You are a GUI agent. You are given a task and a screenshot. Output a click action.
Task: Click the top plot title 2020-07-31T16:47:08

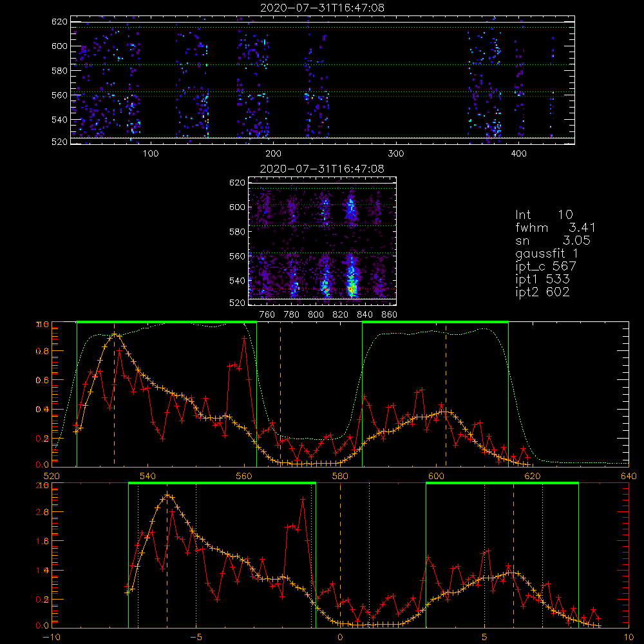coord(323,8)
